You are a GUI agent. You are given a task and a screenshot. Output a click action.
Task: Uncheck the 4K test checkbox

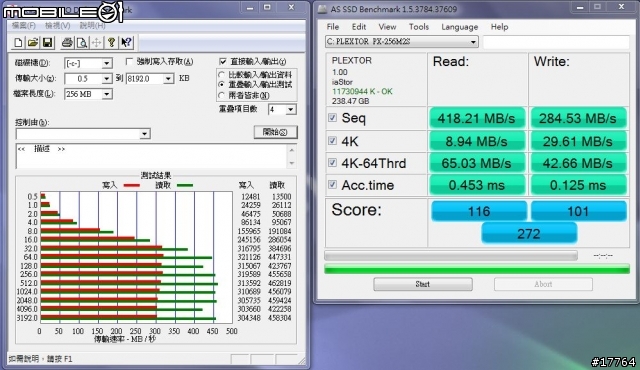click(x=332, y=141)
